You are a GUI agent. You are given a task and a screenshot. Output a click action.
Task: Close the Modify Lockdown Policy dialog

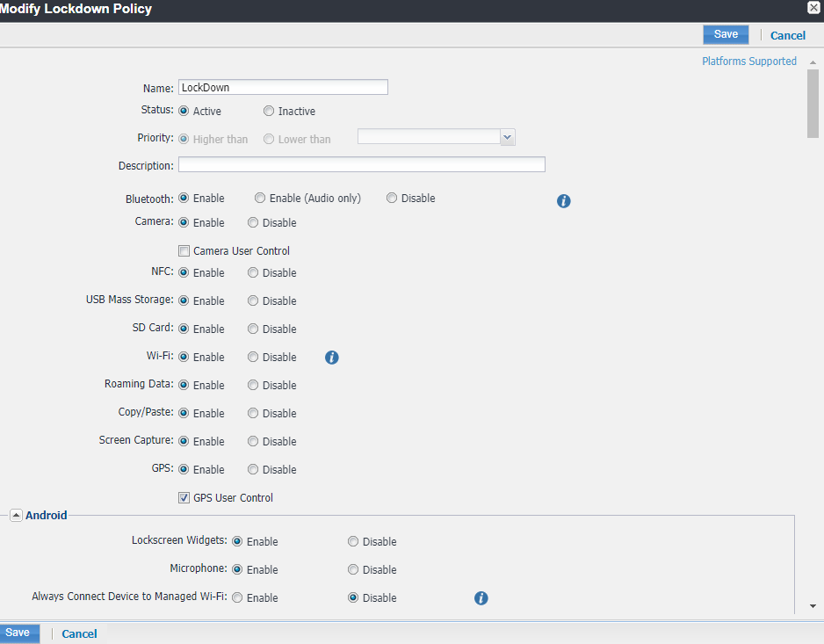813,8
